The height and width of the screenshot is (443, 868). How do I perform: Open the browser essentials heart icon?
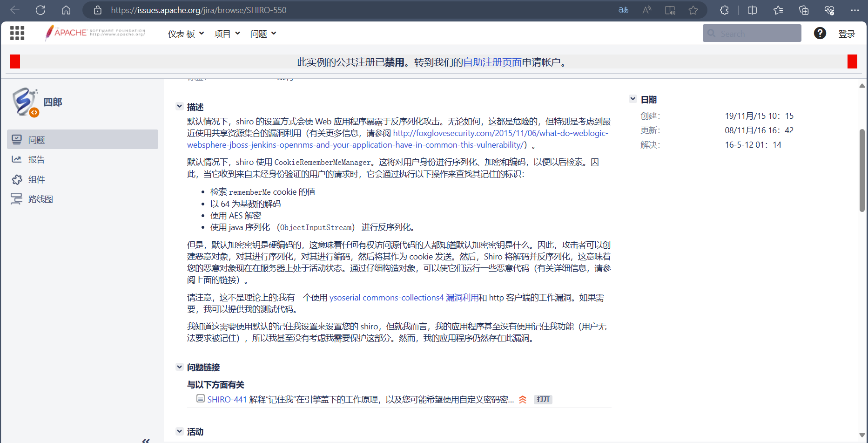[829, 10]
